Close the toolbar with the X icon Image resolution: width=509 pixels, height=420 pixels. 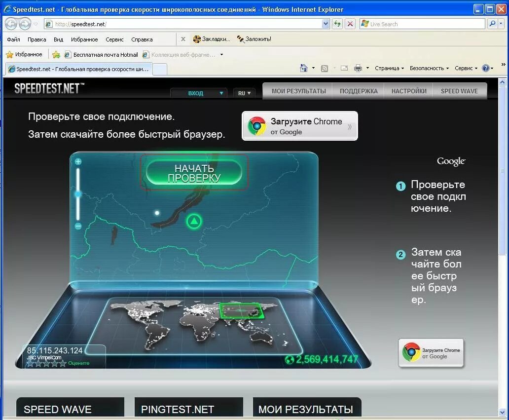pyautogui.click(x=183, y=39)
